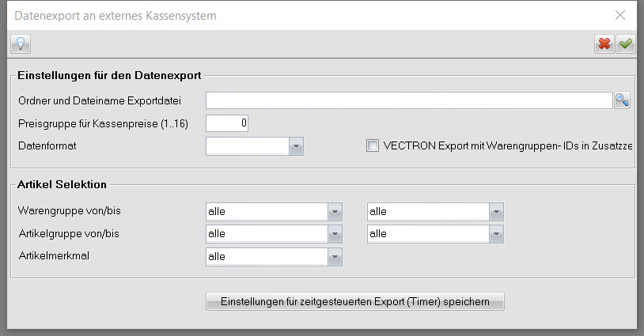Enable VECTRON Export mit Warengruppen-IDs checkbox
Viewport: 644px width, 336px height.
click(373, 145)
